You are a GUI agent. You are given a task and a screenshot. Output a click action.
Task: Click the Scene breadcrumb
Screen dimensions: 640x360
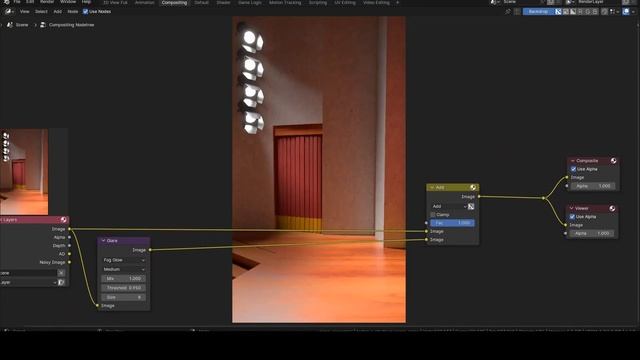(x=22, y=25)
